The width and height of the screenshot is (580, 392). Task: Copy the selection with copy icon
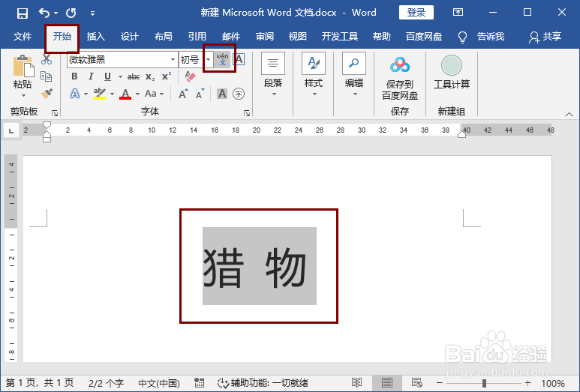pos(47,76)
